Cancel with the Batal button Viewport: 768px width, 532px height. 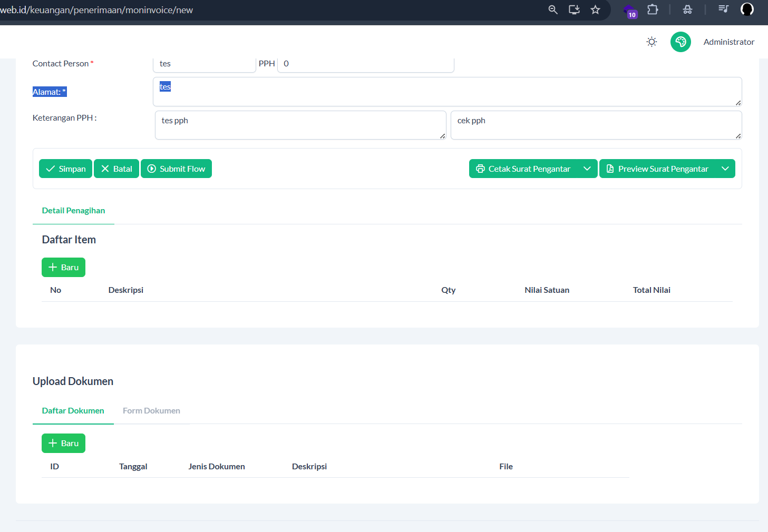[x=116, y=169]
